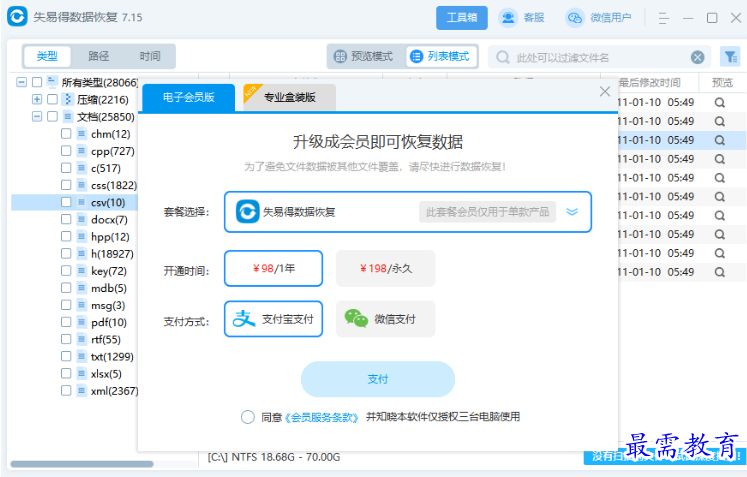Agree to terms via the 同意 radio button
Image resolution: width=747 pixels, height=477 pixels.
[248, 417]
